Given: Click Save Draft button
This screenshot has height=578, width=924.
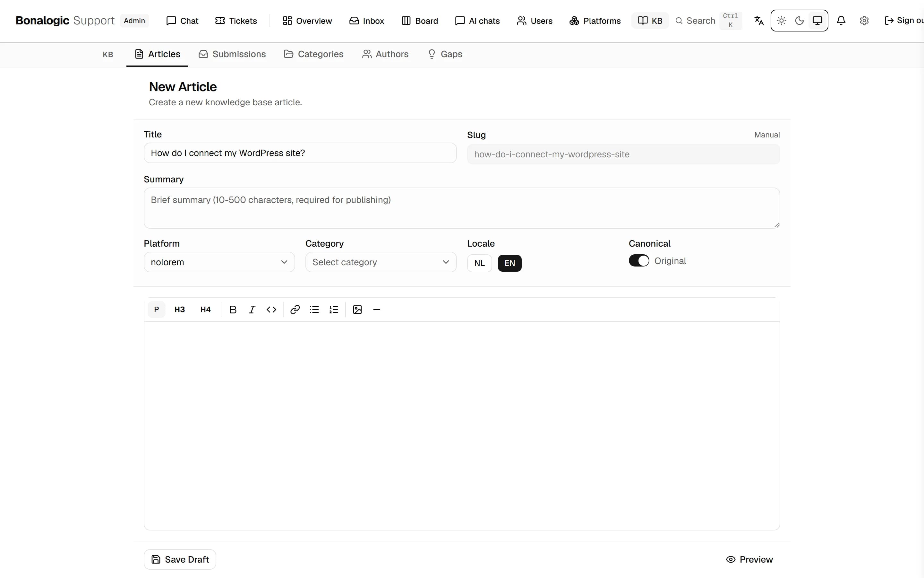Looking at the screenshot, I should coord(180,560).
